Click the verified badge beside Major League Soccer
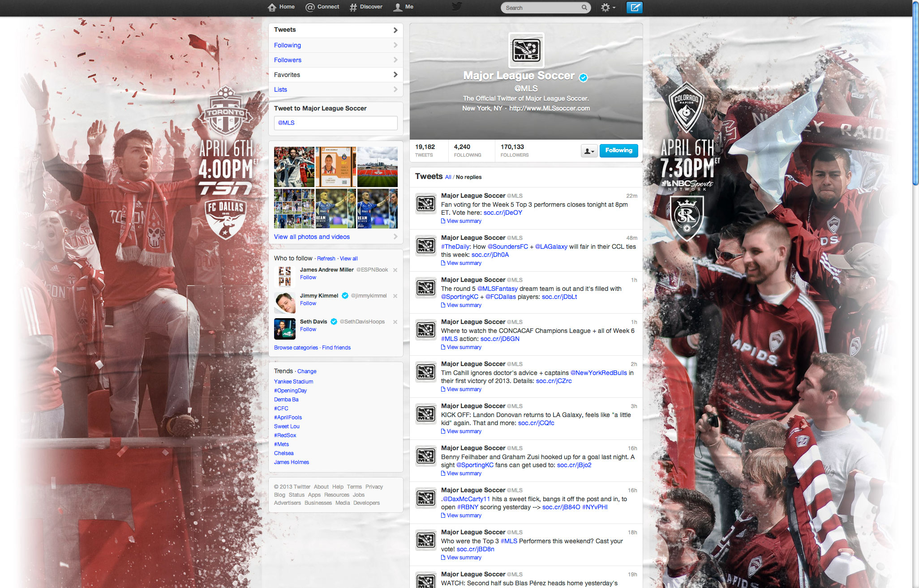 point(583,77)
